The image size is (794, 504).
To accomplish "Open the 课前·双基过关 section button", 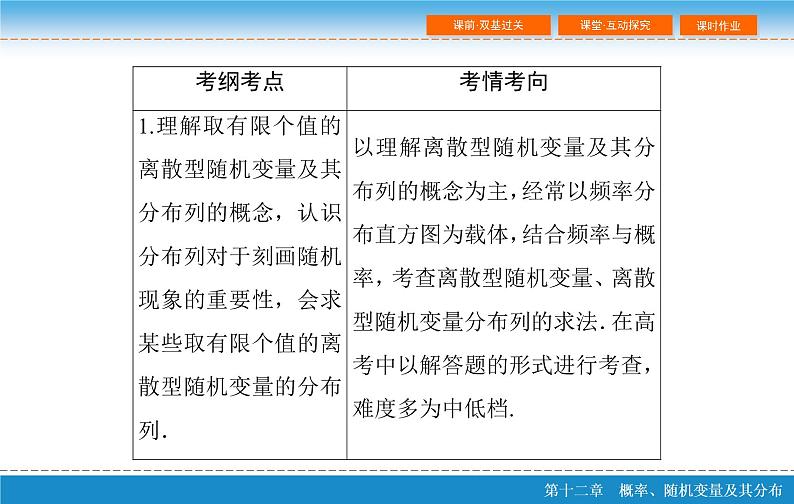I will (x=489, y=25).
